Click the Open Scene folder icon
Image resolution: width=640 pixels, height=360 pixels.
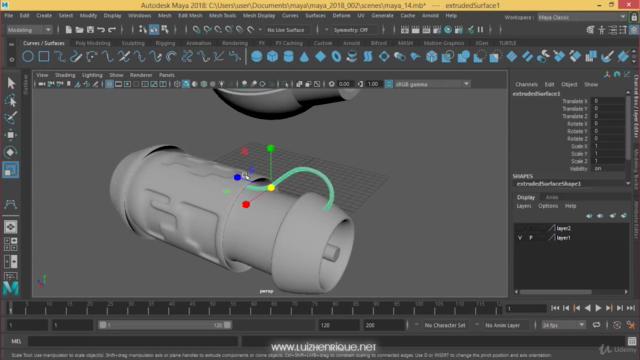(x=79, y=29)
